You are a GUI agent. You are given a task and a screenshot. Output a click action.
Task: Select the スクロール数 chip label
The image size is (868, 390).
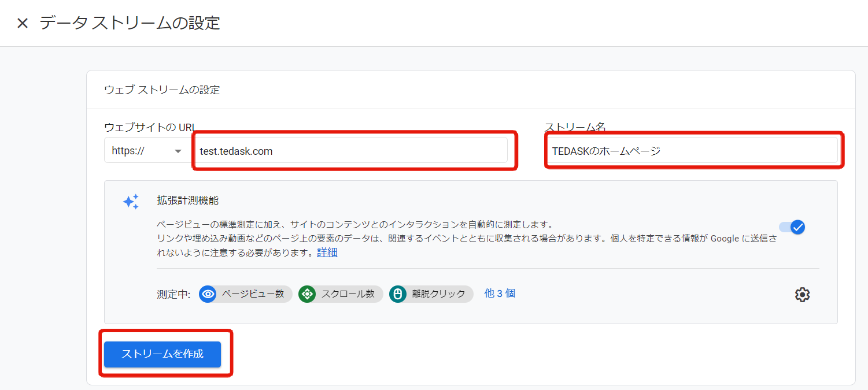[x=348, y=294]
